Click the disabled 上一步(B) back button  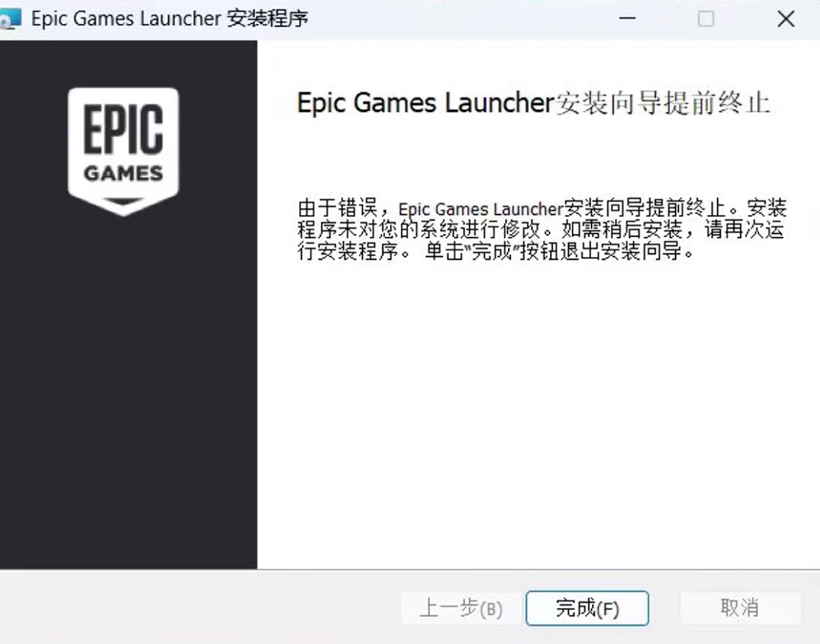(x=461, y=608)
